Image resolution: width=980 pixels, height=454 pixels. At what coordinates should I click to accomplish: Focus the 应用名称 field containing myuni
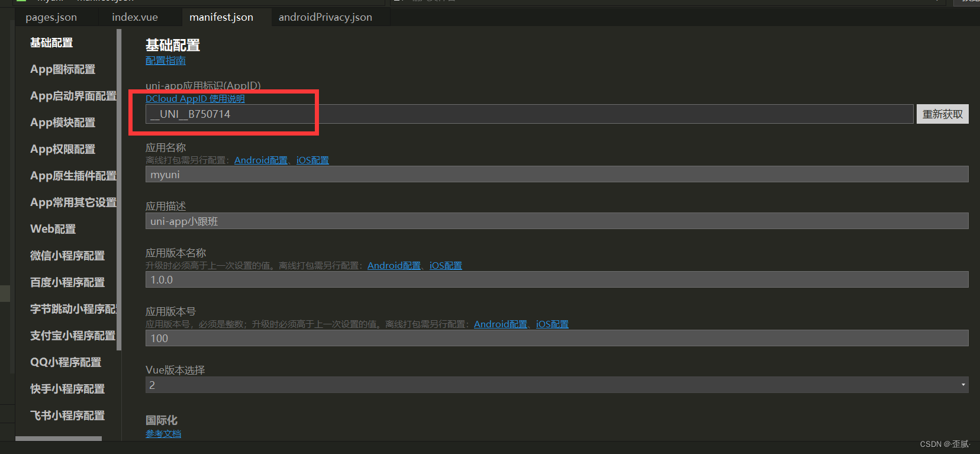pyautogui.click(x=557, y=175)
